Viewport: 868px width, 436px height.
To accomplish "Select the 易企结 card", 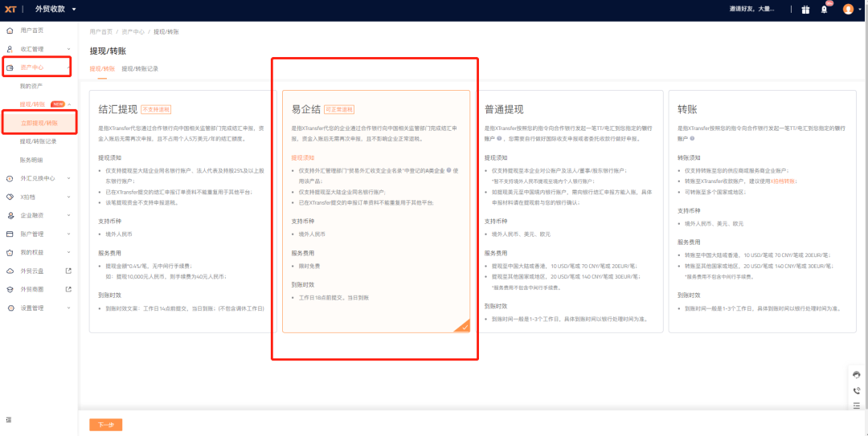I will coord(376,211).
